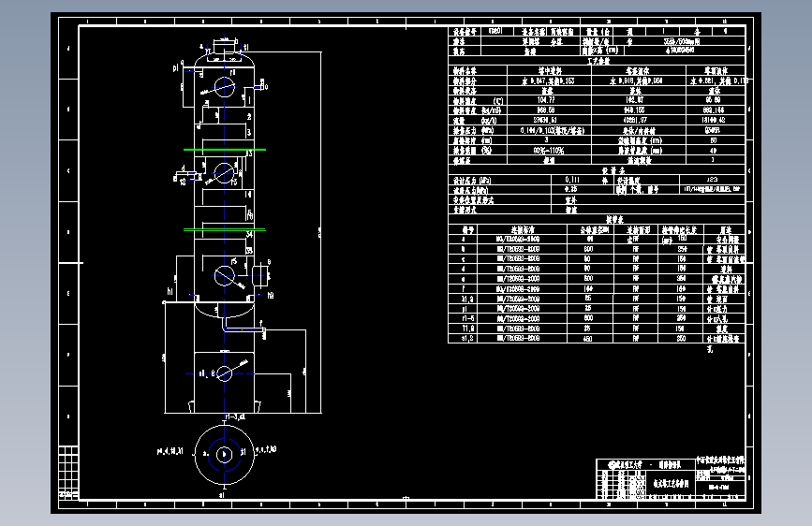Click the top manhole circle labeled r1
Viewport: 812px width, 526px height.
tap(224, 86)
